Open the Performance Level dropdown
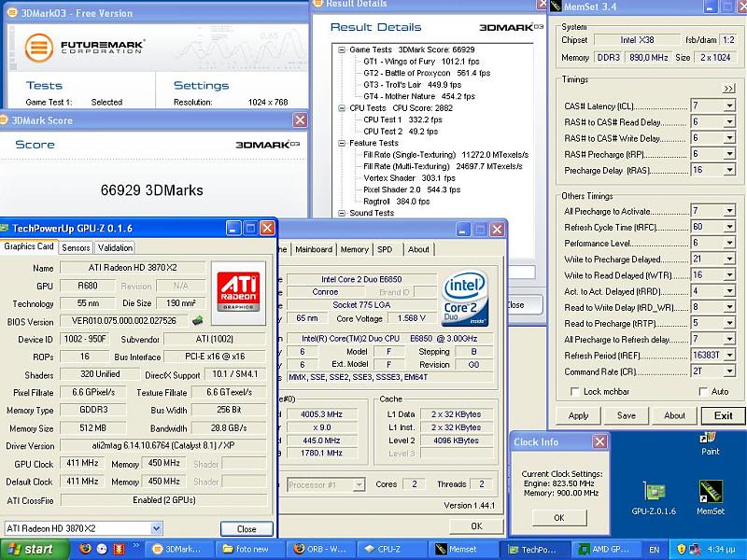Image resolution: width=747 pixels, height=560 pixels. [729, 243]
